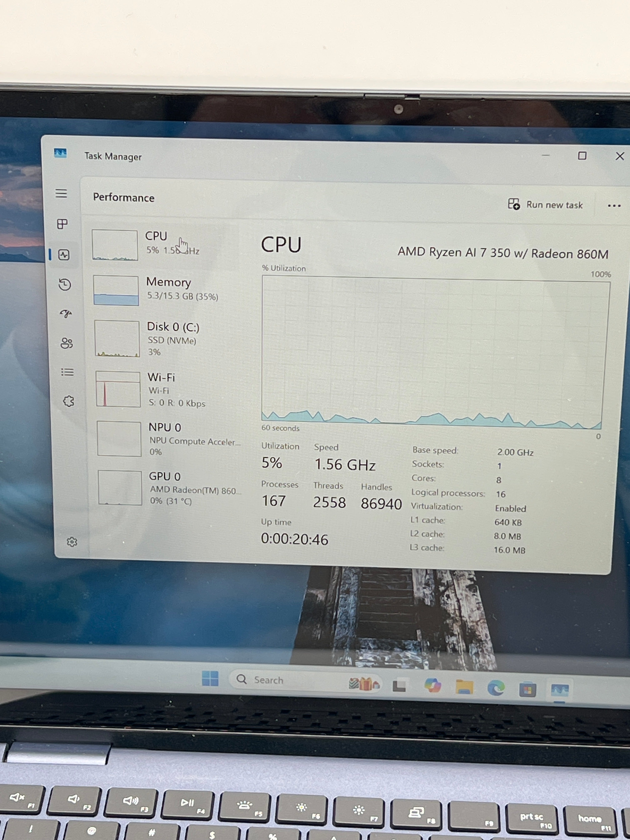Go to the Processes page icon
Screen dimensions: 630x840
(x=62, y=224)
